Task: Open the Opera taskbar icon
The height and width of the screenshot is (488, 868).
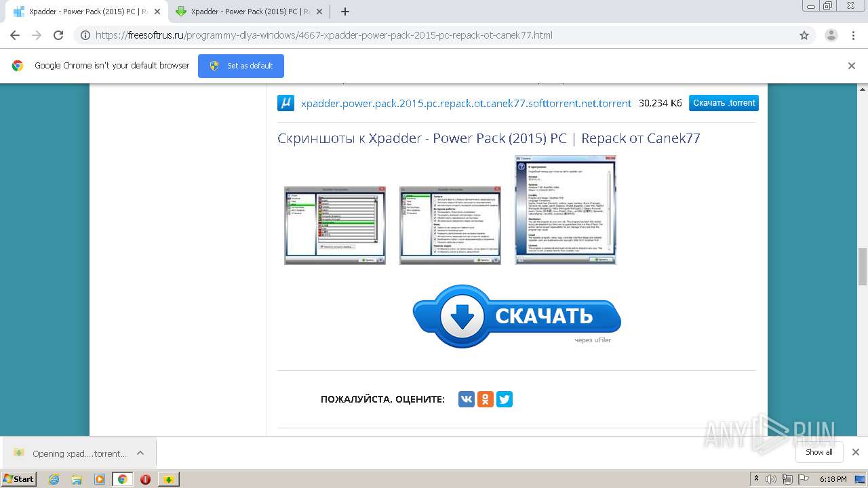Action: pos(145,479)
